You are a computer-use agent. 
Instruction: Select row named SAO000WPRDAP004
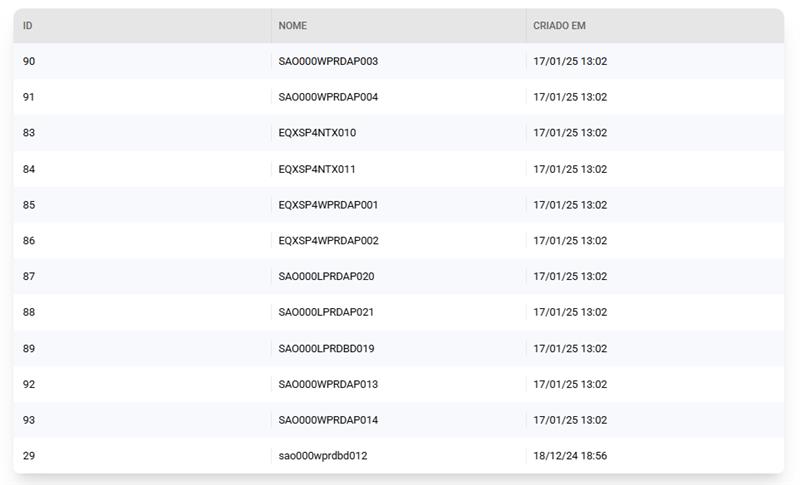328,98
